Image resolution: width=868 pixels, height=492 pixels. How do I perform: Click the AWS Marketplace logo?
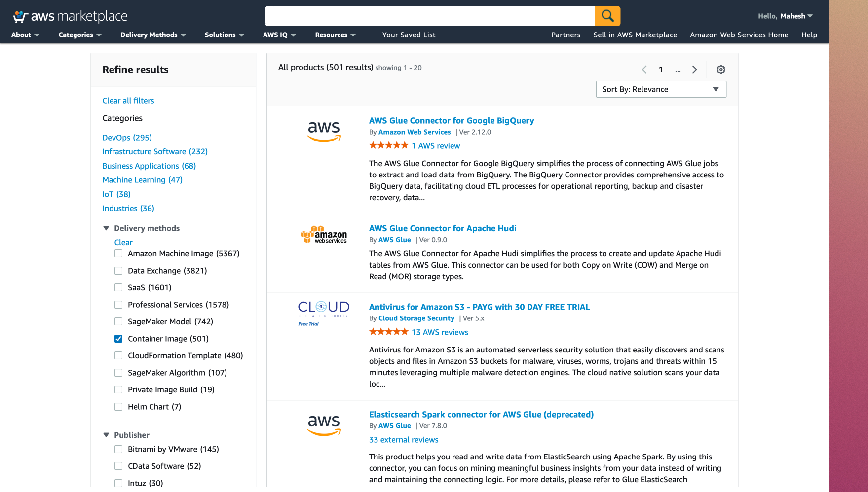coord(70,16)
